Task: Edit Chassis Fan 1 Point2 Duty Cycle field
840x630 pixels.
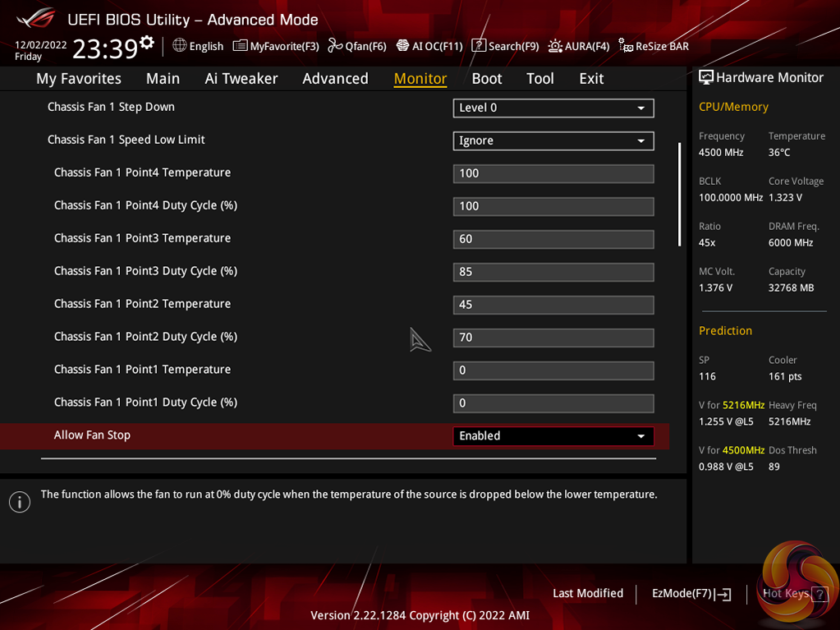Action: coord(553,338)
